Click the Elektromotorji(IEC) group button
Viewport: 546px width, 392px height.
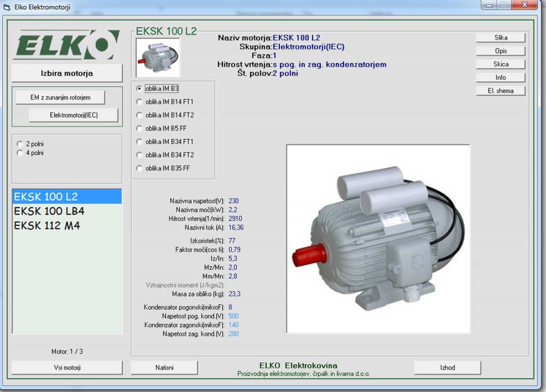click(x=73, y=115)
